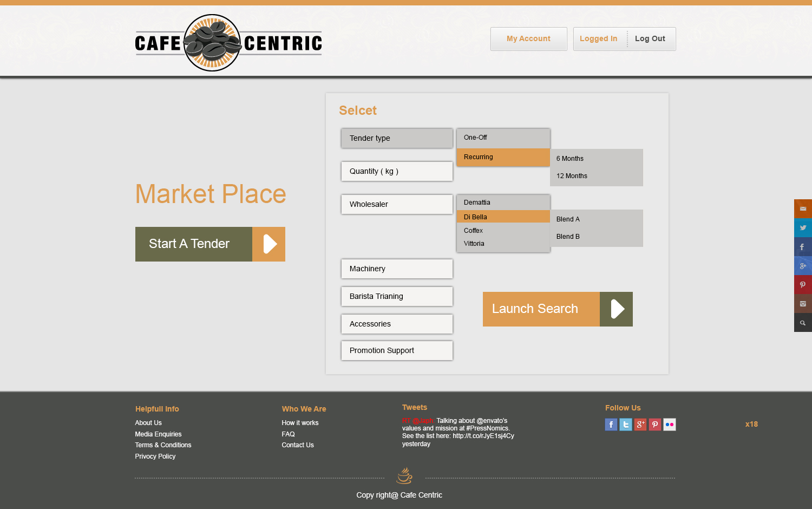Select the Recurring tender option
812x509 pixels.
[502, 157]
